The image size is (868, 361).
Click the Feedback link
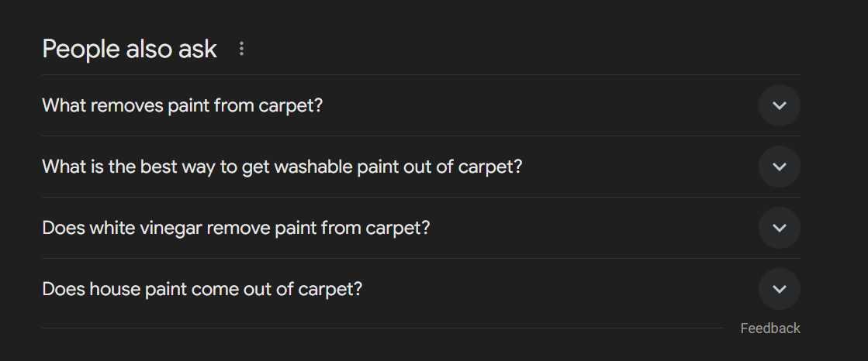click(x=769, y=328)
